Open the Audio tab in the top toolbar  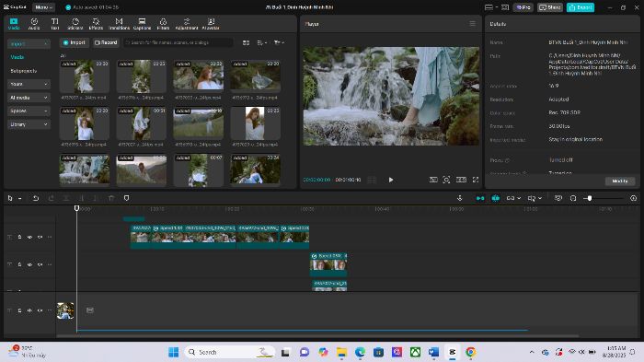click(34, 24)
